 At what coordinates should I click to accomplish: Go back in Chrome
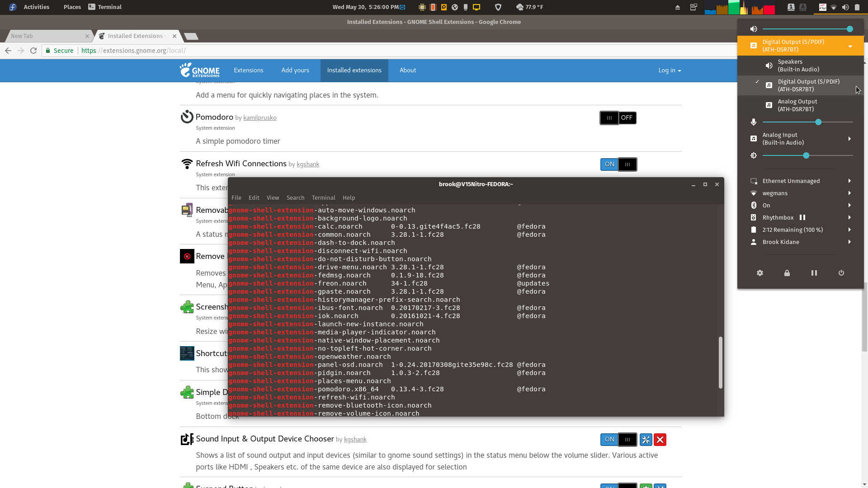[x=8, y=51]
